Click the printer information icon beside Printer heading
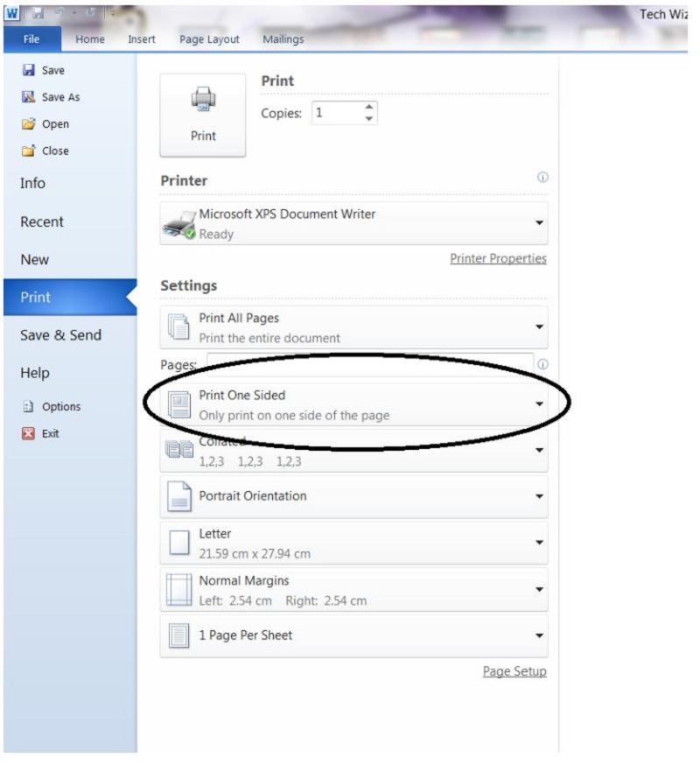This screenshot has height=765, width=700. click(x=542, y=177)
